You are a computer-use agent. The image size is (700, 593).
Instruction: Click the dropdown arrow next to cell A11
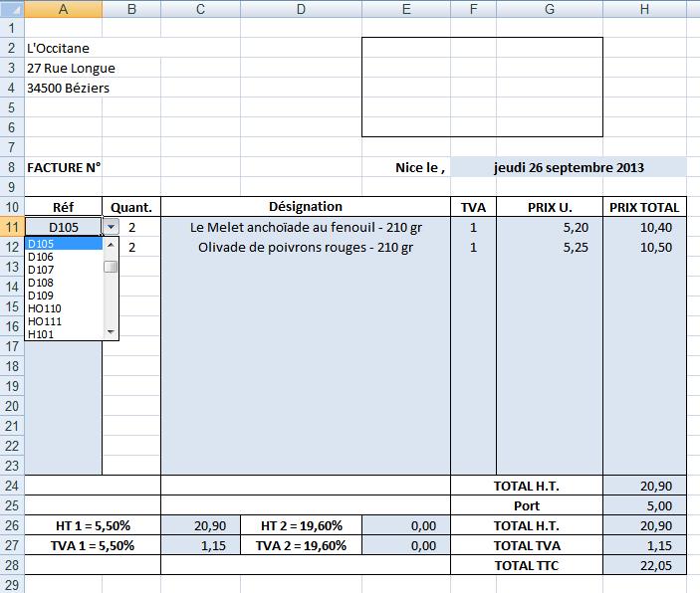[111, 227]
